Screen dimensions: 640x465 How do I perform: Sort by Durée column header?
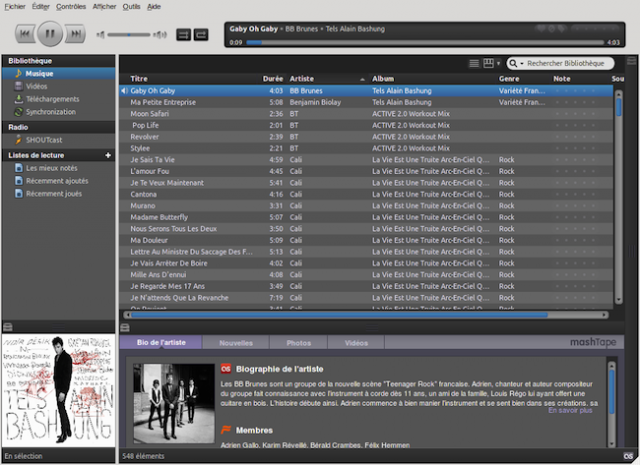(x=273, y=79)
